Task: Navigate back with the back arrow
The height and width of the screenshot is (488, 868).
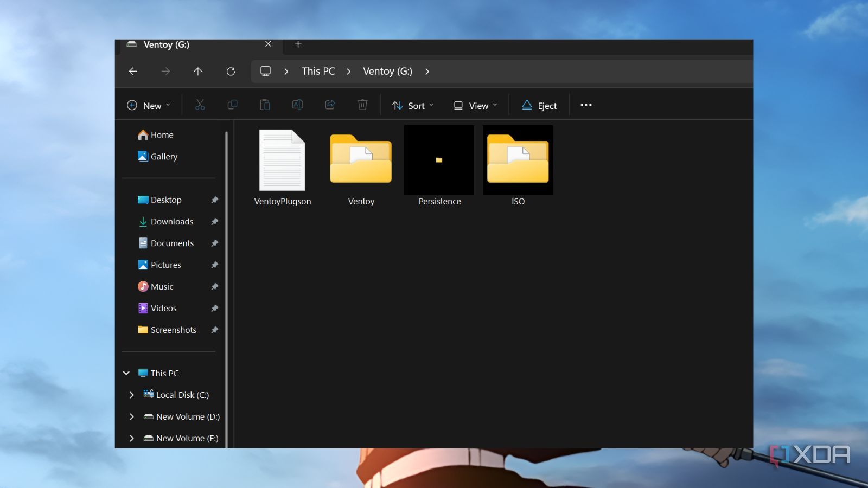Action: click(133, 72)
